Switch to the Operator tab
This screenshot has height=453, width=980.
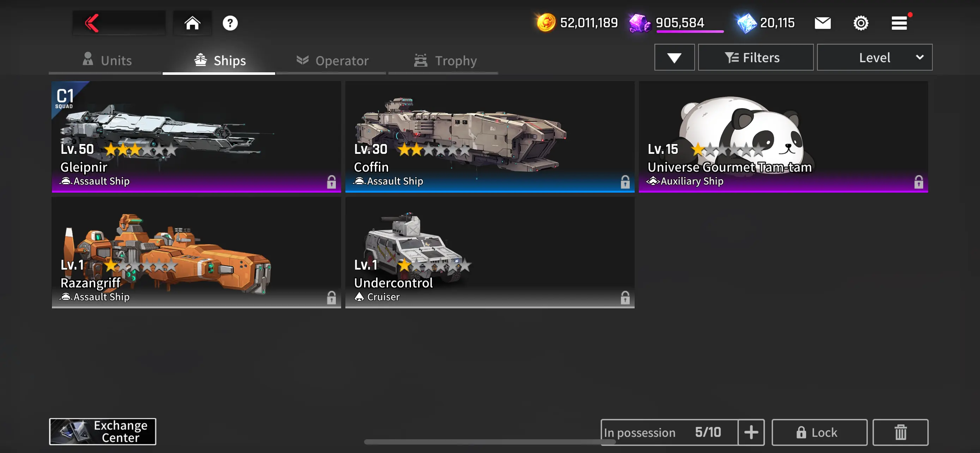click(x=332, y=60)
